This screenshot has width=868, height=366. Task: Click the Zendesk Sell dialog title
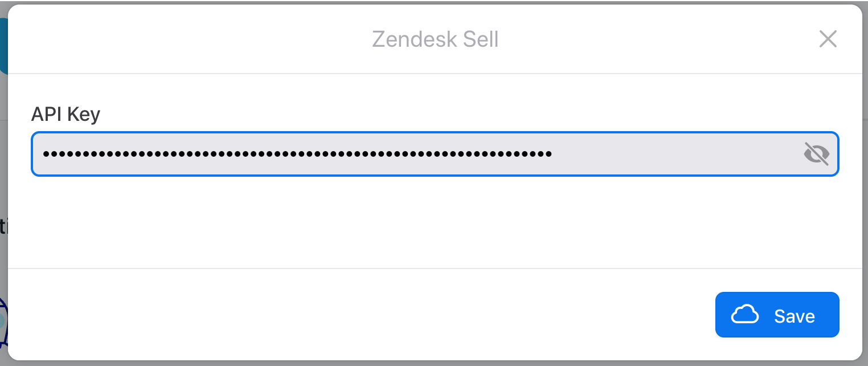435,39
